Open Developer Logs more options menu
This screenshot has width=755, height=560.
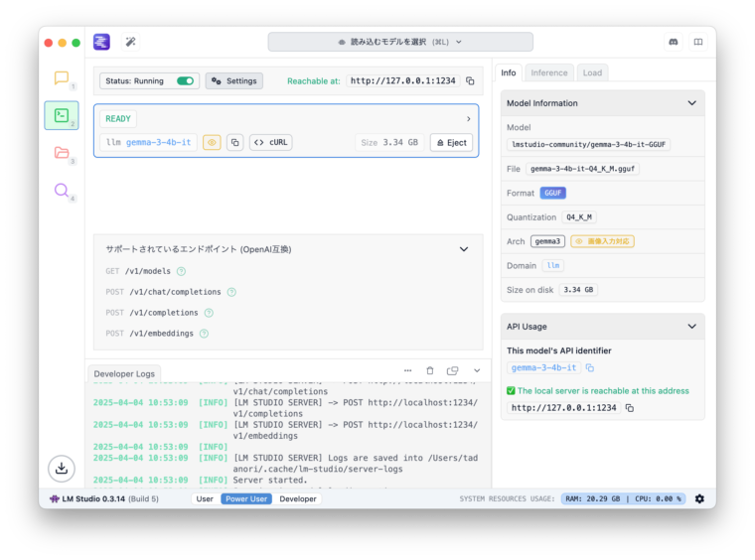pos(408,370)
